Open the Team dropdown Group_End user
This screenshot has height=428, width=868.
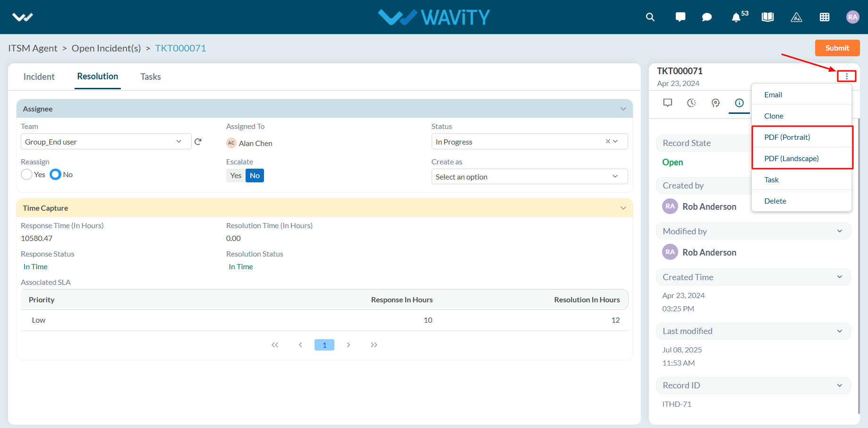tap(106, 141)
